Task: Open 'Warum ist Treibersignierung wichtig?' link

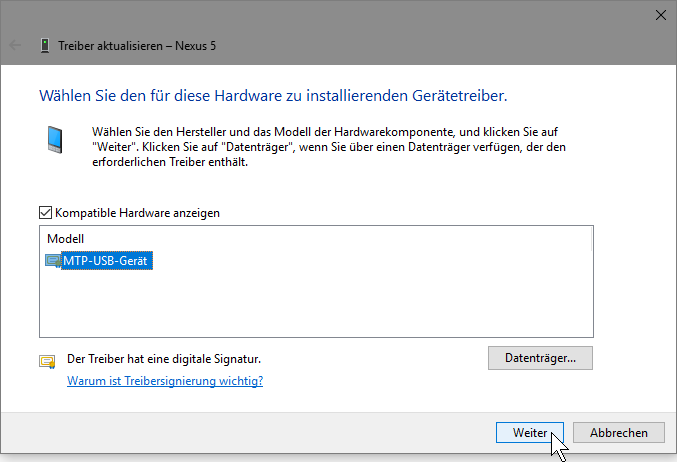Action: [x=165, y=381]
